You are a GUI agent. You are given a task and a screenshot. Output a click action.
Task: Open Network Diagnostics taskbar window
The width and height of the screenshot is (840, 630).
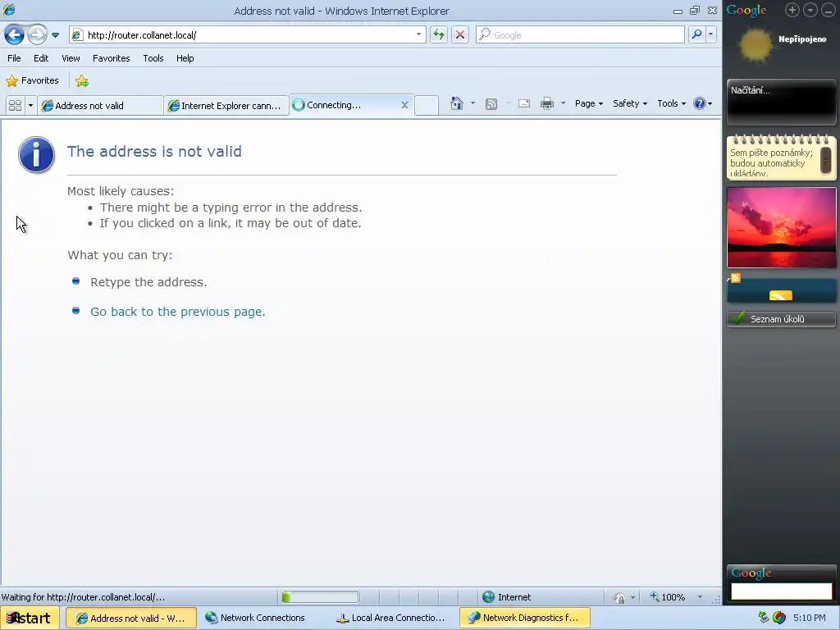point(525,618)
